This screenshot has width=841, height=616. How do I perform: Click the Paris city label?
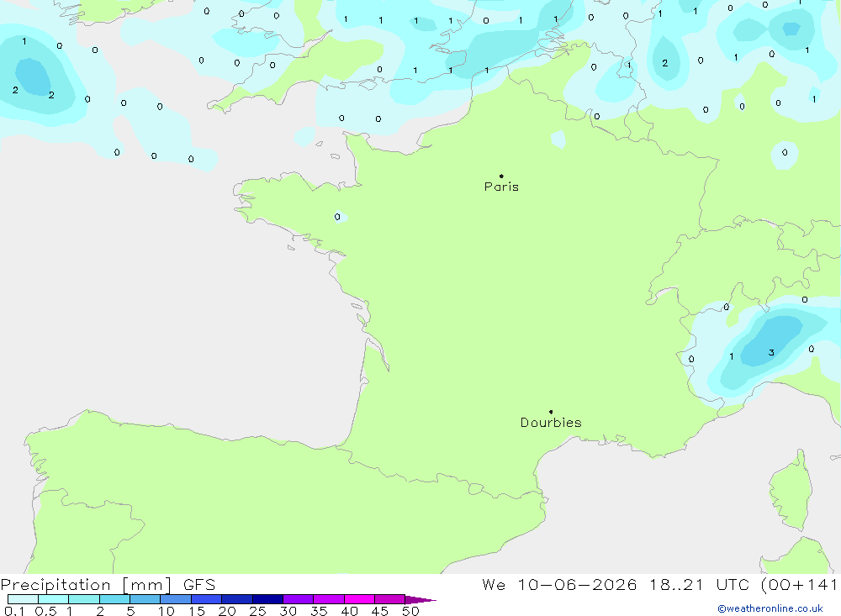click(501, 187)
